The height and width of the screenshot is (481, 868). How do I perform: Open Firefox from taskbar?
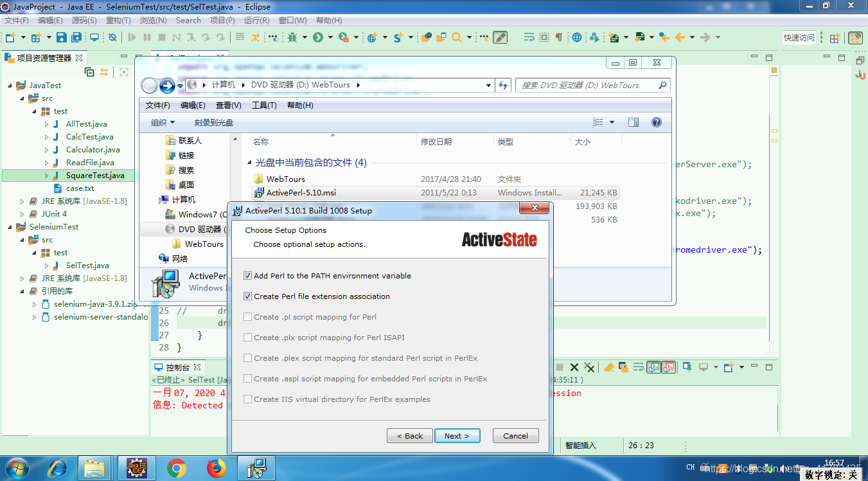217,468
